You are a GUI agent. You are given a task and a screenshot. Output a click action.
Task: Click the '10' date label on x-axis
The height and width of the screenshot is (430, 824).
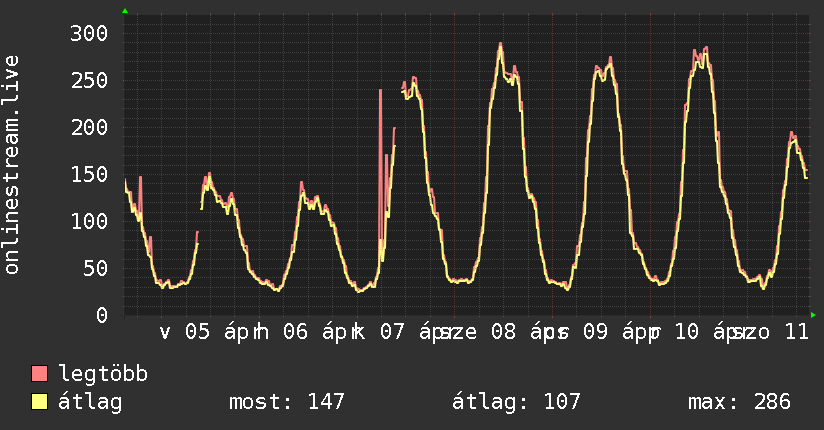(686, 332)
